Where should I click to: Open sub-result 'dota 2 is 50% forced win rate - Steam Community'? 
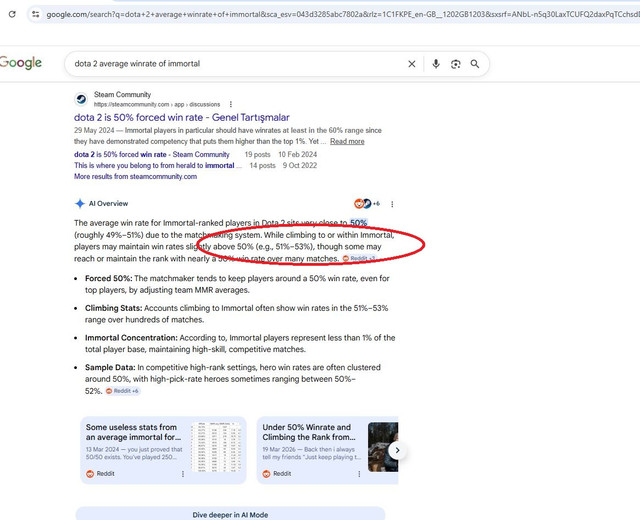click(x=151, y=154)
